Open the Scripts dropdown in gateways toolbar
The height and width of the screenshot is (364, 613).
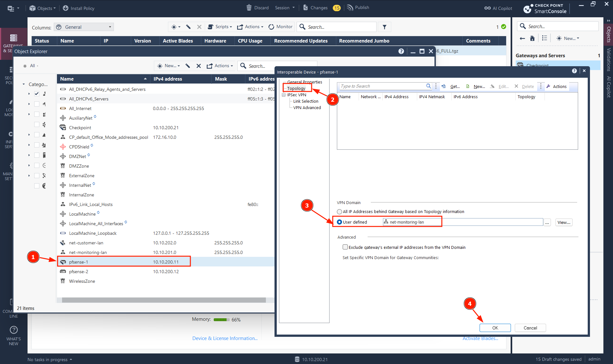[x=220, y=27]
